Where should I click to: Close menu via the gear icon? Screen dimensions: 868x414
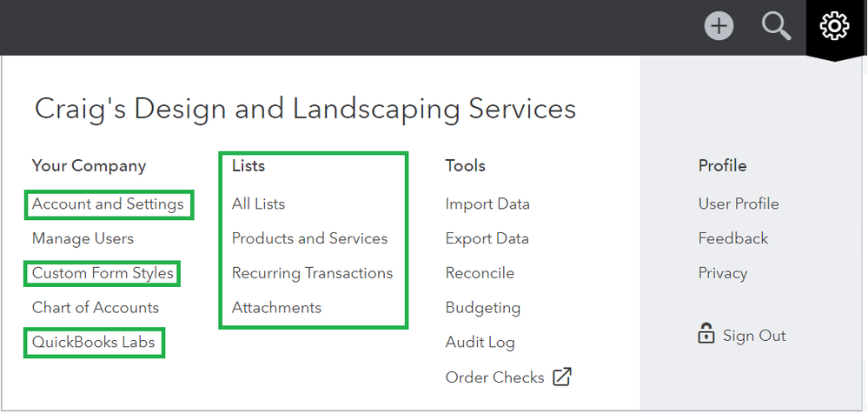(834, 26)
